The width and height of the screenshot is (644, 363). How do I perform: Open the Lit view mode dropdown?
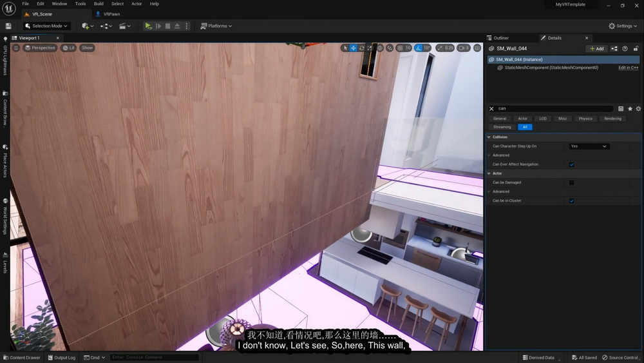pyautogui.click(x=69, y=48)
